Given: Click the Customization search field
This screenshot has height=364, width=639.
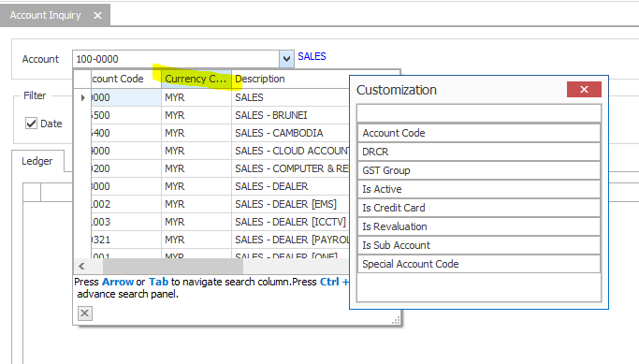Looking at the screenshot, I should coord(479,113).
